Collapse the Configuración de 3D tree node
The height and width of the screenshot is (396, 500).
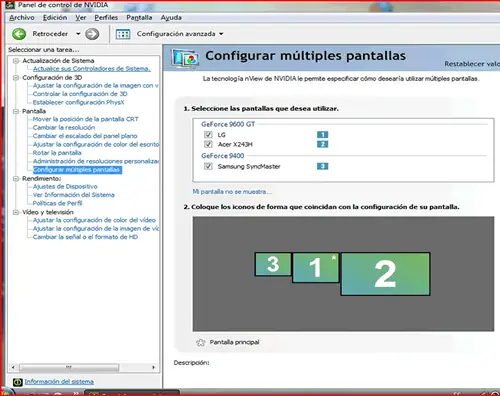coord(16,78)
